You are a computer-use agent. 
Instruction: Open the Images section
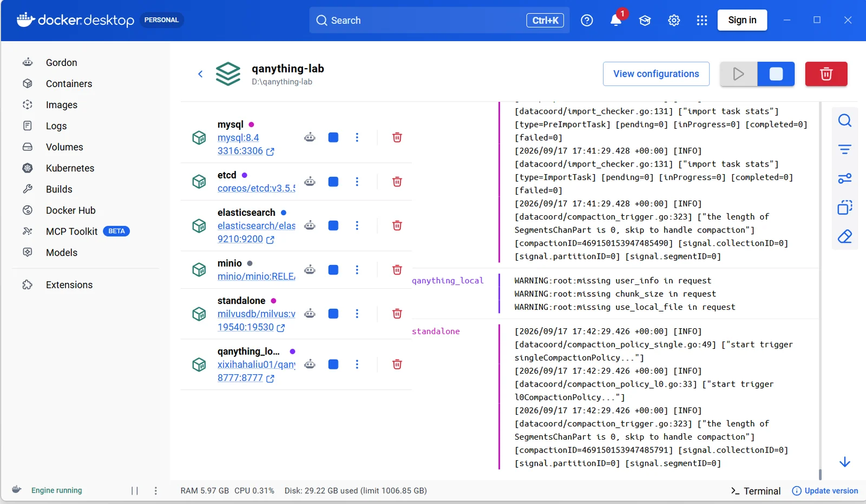coord(61,105)
